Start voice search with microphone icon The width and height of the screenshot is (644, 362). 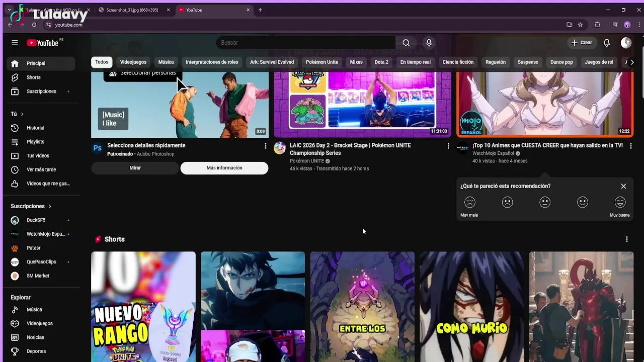coord(429,43)
